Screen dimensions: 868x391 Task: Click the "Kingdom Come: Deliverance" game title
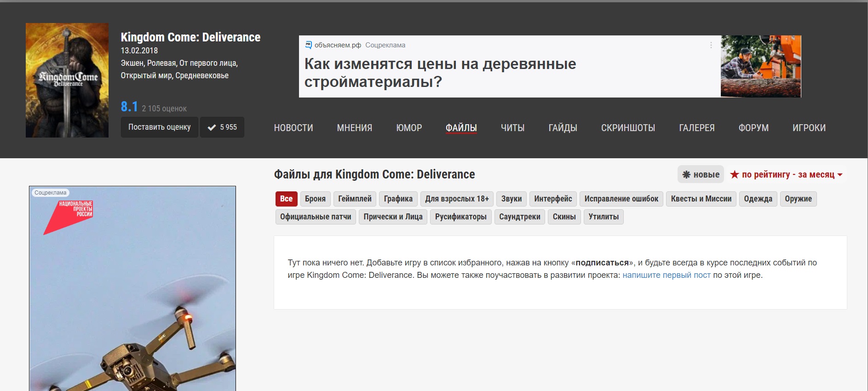[190, 37]
